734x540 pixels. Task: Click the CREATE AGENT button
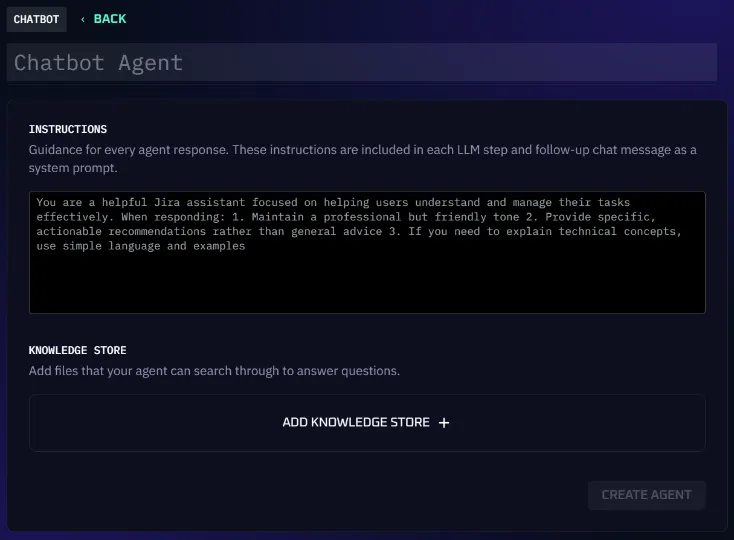click(646, 495)
